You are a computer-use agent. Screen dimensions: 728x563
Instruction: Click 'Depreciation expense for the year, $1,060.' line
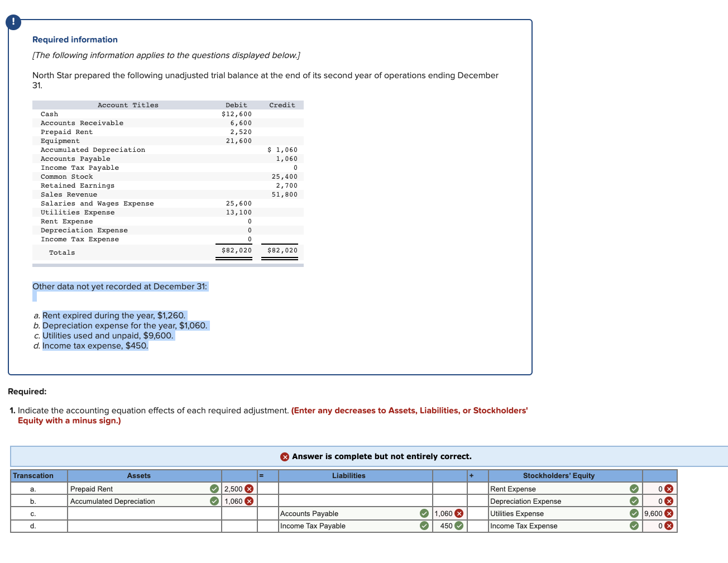[x=125, y=326]
